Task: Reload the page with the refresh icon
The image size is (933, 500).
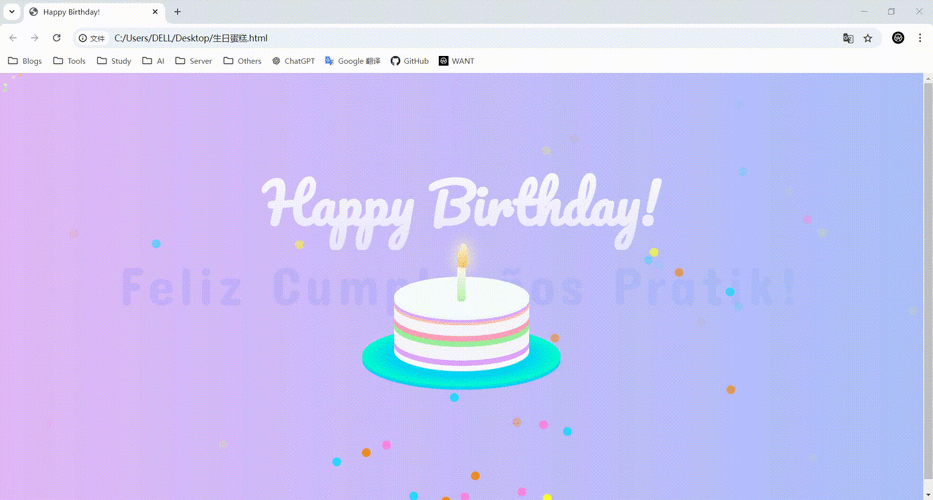Action: 57,38
